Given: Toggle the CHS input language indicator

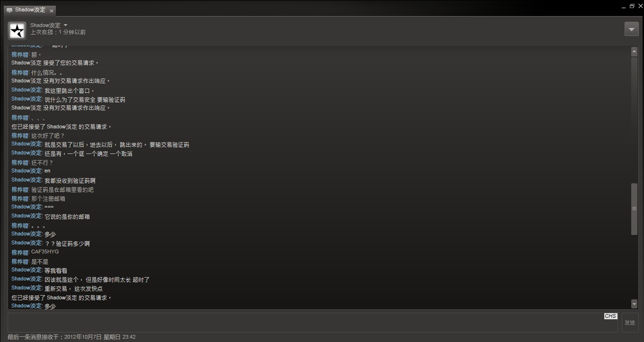Looking at the screenshot, I should tap(610, 316).
